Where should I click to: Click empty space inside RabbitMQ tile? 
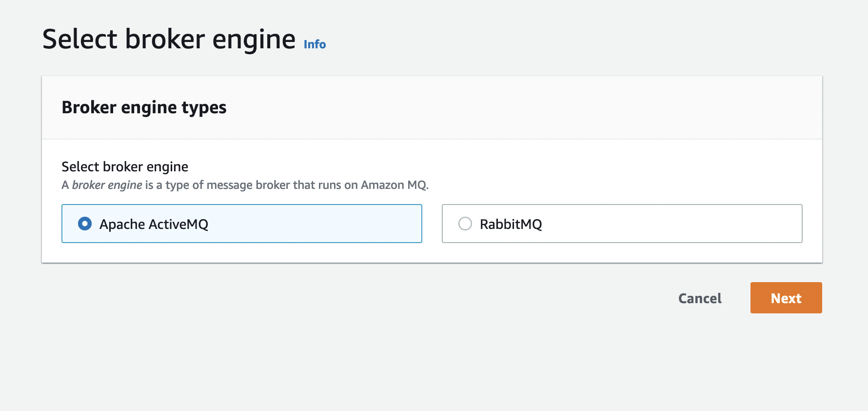pos(683,224)
